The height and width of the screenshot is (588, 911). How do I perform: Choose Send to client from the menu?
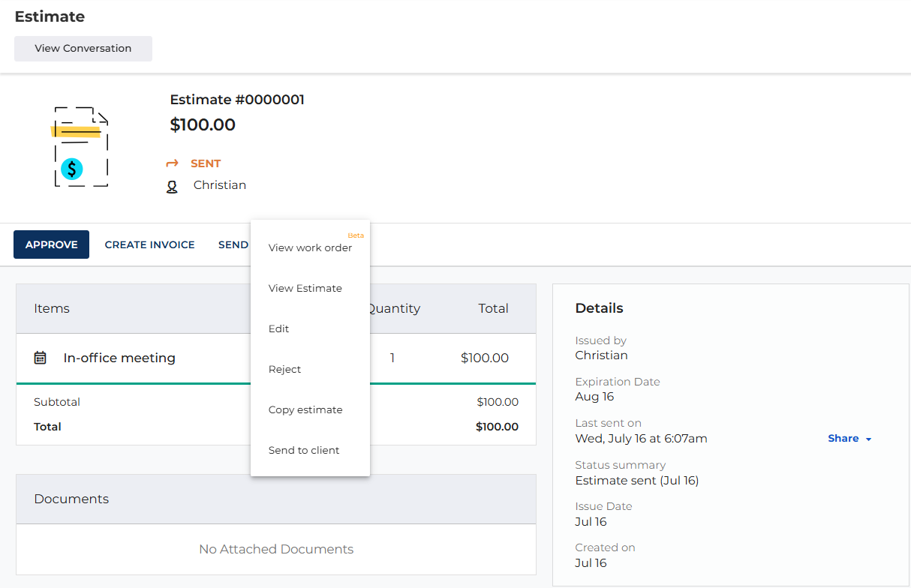click(x=304, y=451)
